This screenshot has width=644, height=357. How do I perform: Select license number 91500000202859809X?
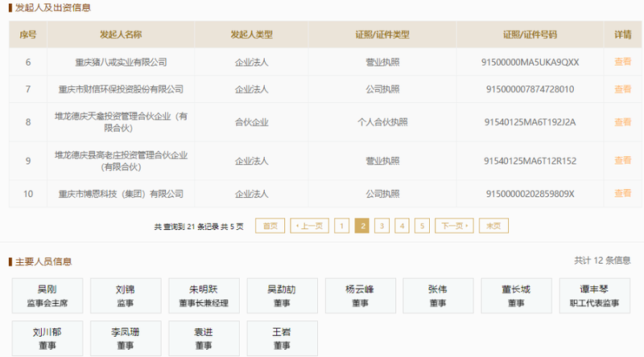(x=530, y=194)
